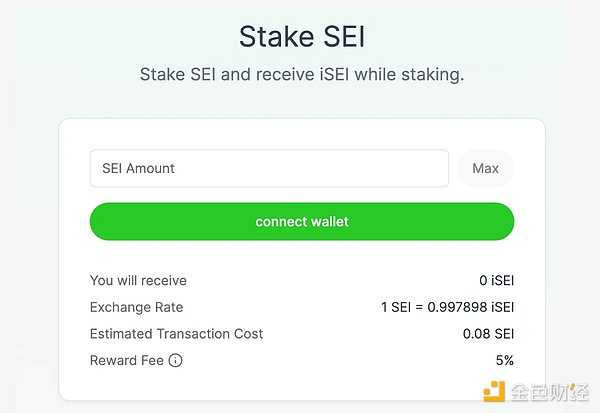Click the staking description subtitle text
The width and height of the screenshot is (600, 413).
click(301, 75)
